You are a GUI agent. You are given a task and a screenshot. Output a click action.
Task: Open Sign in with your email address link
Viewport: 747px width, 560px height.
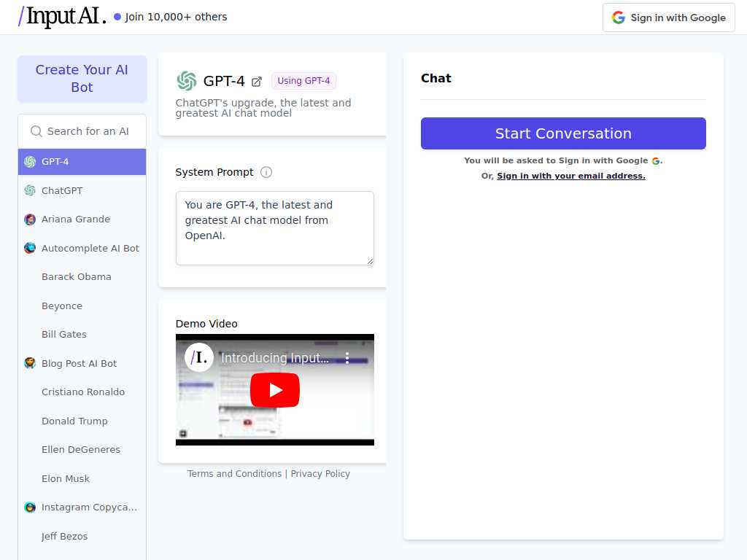click(571, 176)
